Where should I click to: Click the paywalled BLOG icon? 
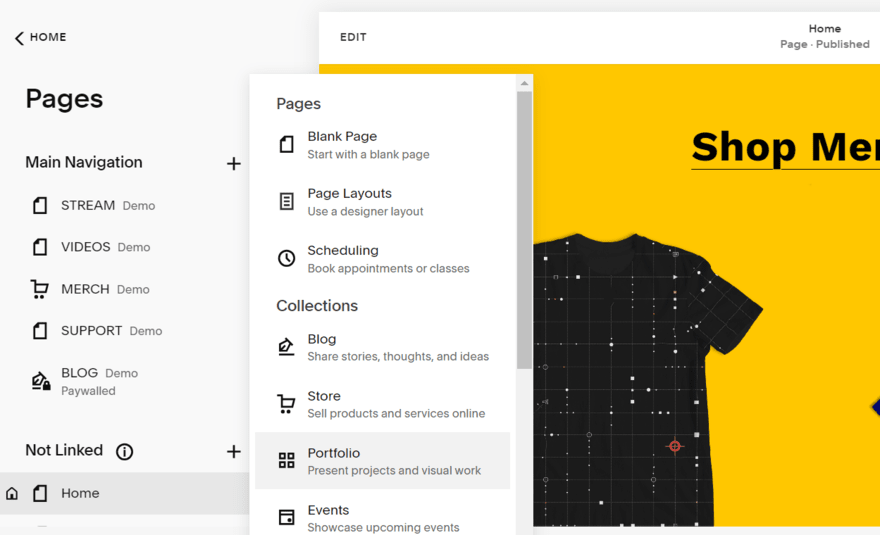(x=40, y=381)
